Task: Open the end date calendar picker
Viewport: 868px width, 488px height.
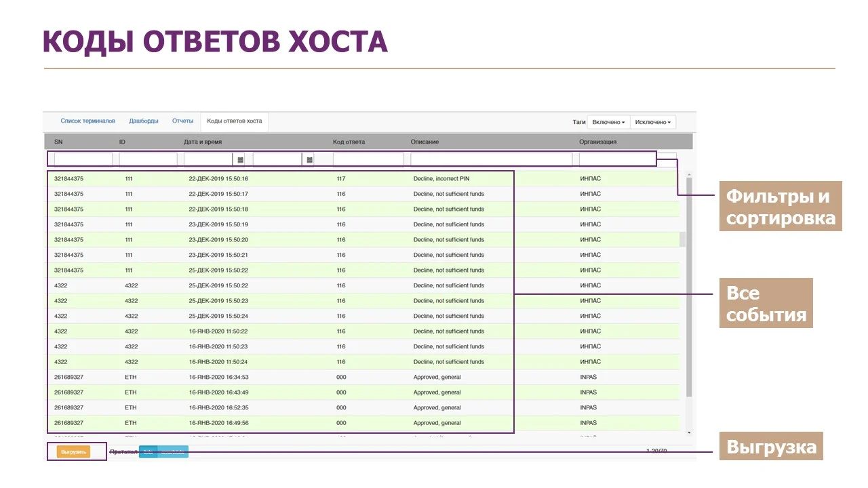Action: tap(309, 159)
